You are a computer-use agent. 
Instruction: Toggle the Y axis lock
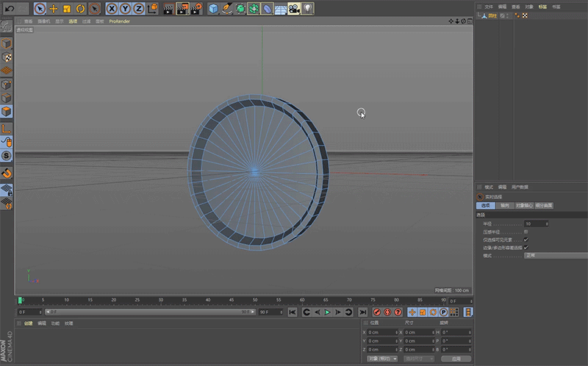125,8
